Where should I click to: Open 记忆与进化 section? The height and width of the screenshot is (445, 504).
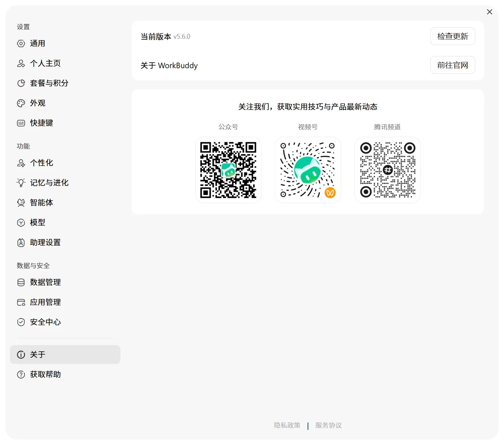pos(65,183)
